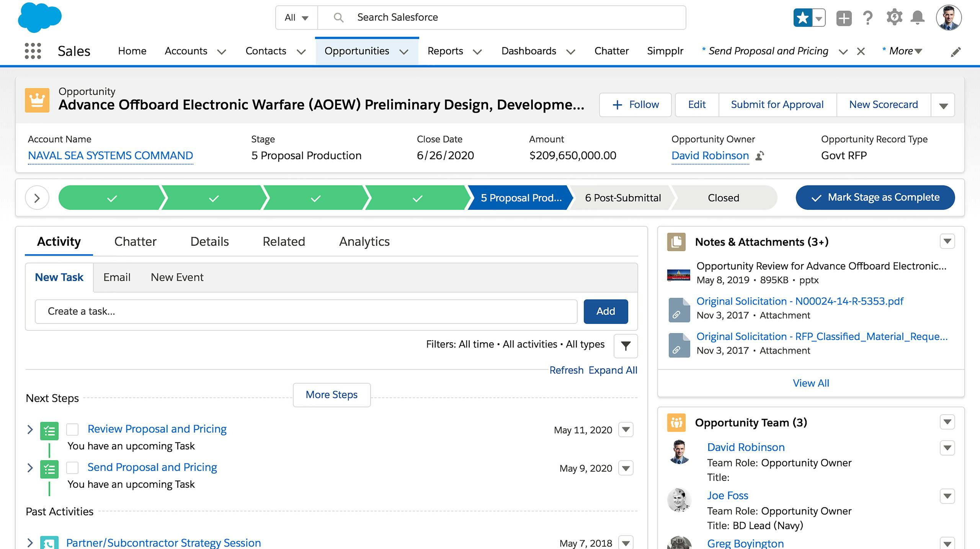The width and height of the screenshot is (980, 549).
Task: Click Submit for Approval
Action: (x=777, y=105)
